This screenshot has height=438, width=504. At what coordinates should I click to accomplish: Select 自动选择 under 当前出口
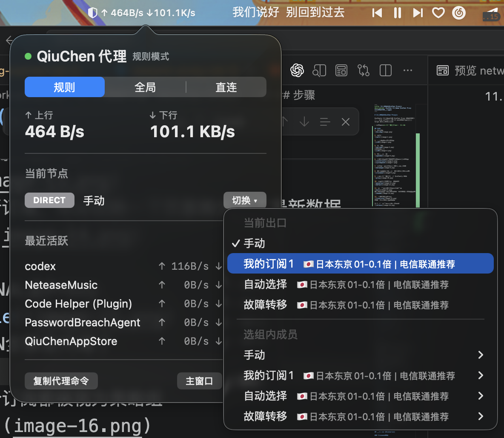360,284
